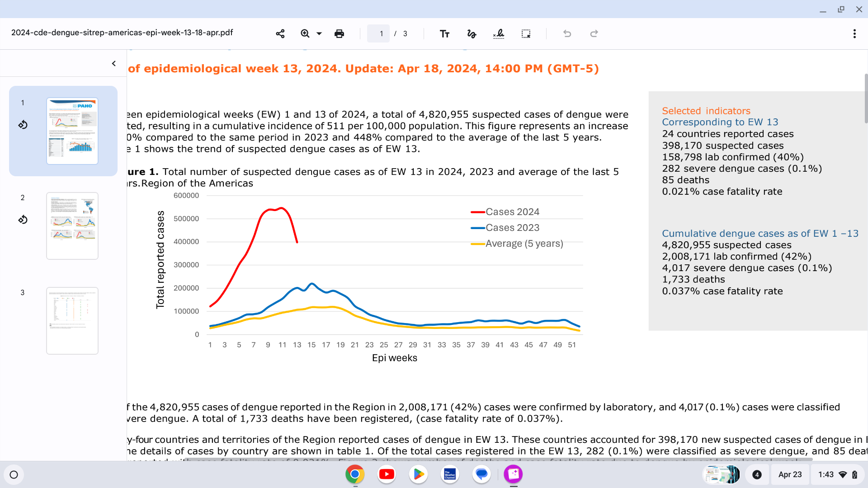
Task: Select the freehand draw tool
Action: coord(472,33)
